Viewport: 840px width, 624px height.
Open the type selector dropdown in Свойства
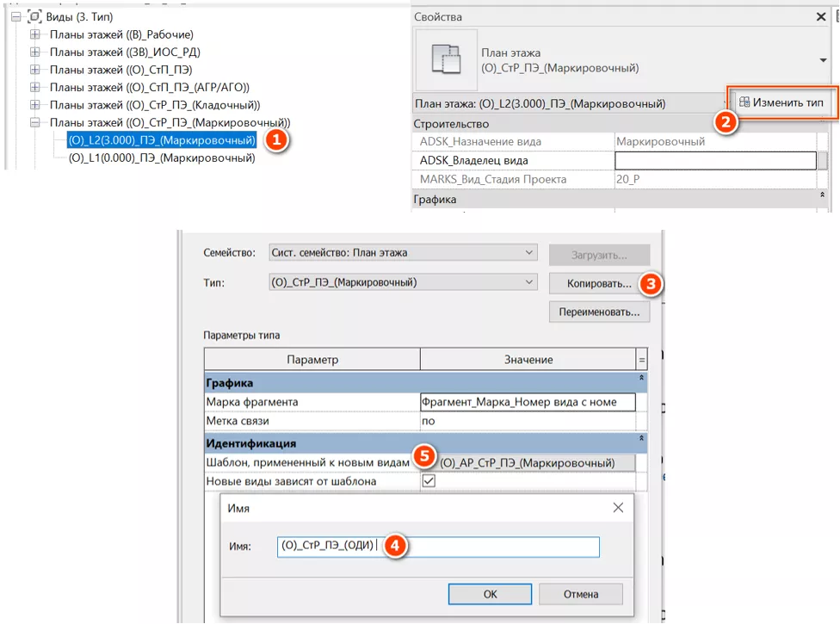824,59
